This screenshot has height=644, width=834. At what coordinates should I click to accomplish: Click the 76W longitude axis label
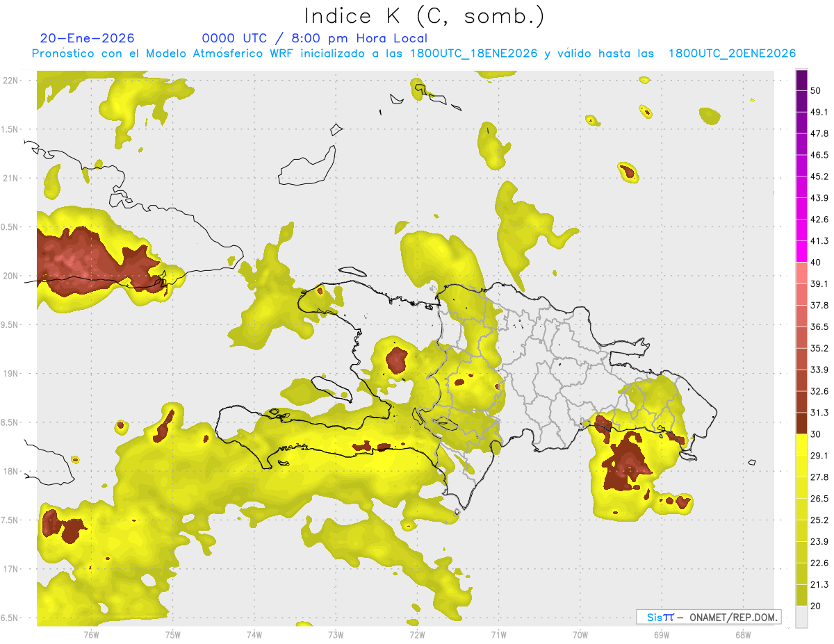coord(91,634)
